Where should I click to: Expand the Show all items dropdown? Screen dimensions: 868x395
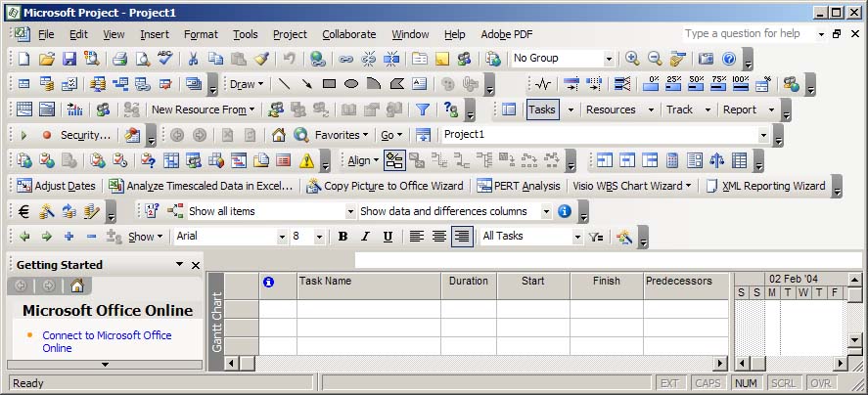350,211
